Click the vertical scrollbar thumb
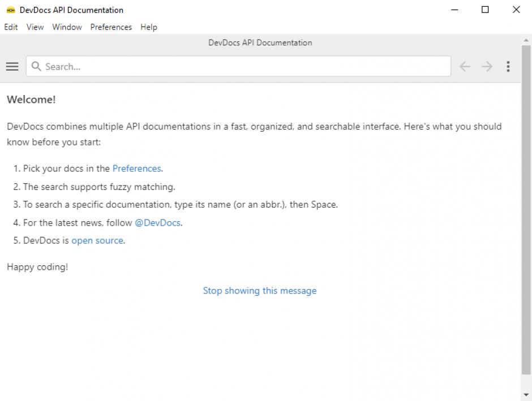 click(x=526, y=210)
